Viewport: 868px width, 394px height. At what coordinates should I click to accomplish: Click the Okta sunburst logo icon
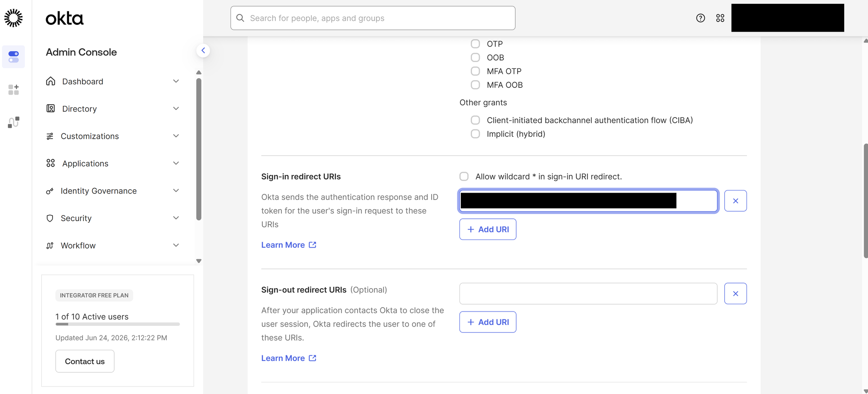13,18
